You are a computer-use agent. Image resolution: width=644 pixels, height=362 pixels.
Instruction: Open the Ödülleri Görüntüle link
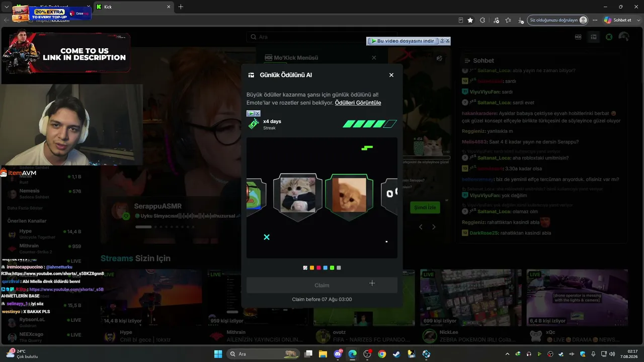[358, 103]
